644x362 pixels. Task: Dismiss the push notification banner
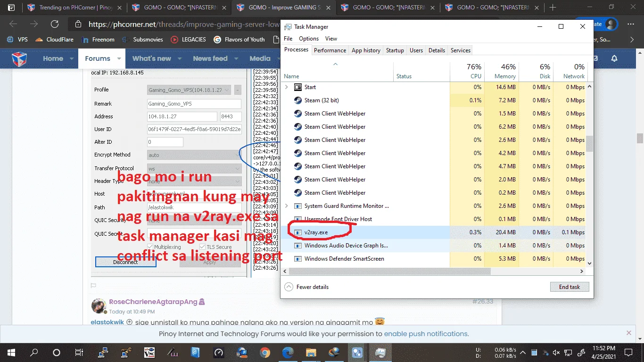(x=628, y=333)
